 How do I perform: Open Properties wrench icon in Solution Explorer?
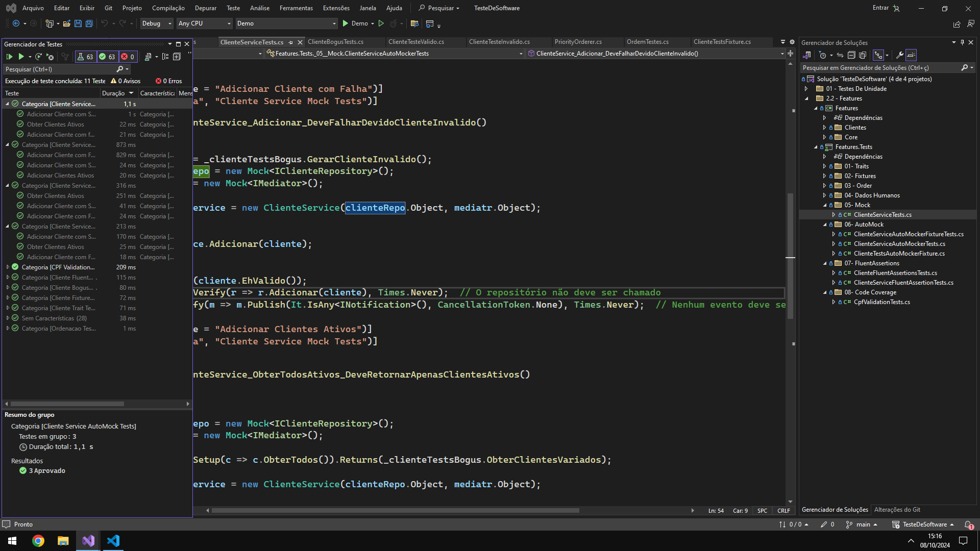[899, 55]
